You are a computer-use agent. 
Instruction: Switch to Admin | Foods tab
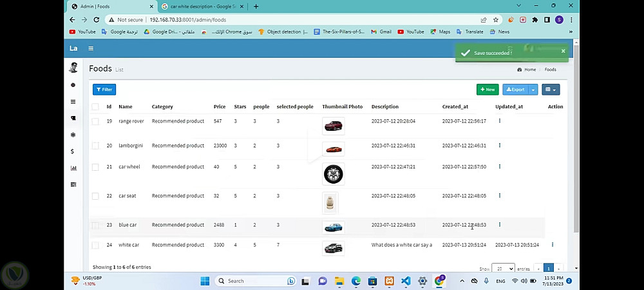pos(111,6)
